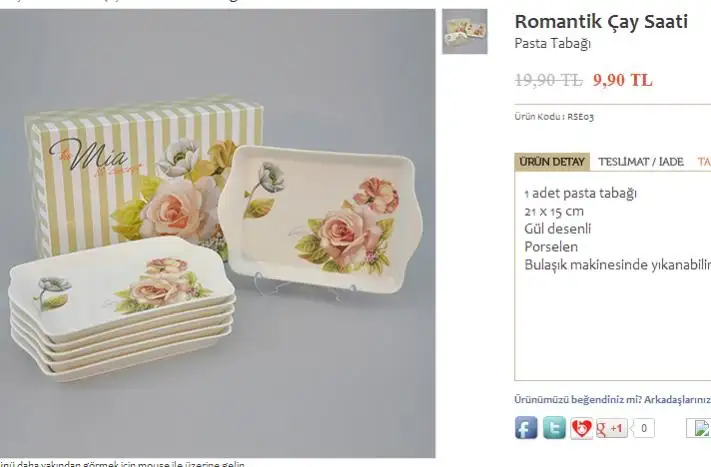Click the broken image icon beside share buttons
711x467 pixels.
(x=698, y=428)
